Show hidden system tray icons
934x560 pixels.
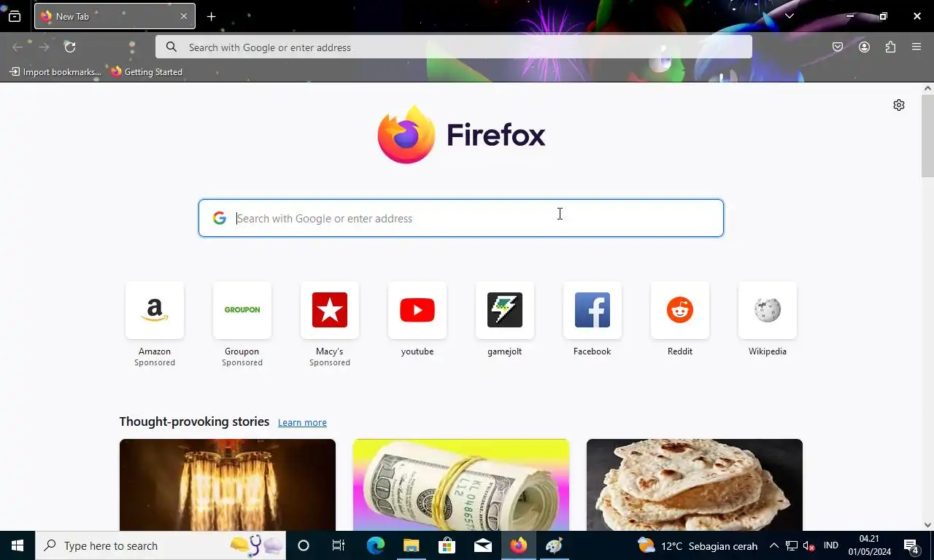(773, 545)
